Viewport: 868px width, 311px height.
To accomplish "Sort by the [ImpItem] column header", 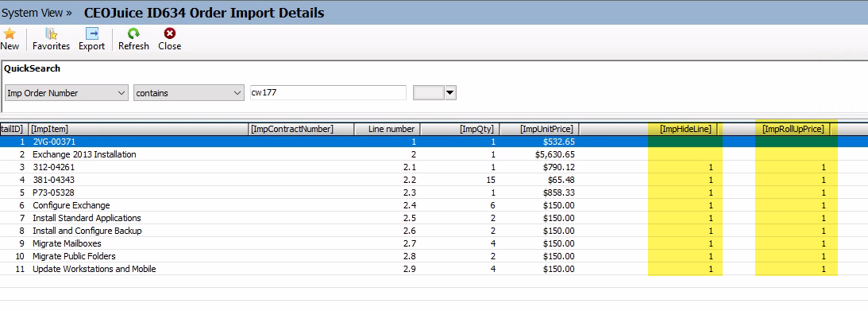I will click(x=138, y=129).
